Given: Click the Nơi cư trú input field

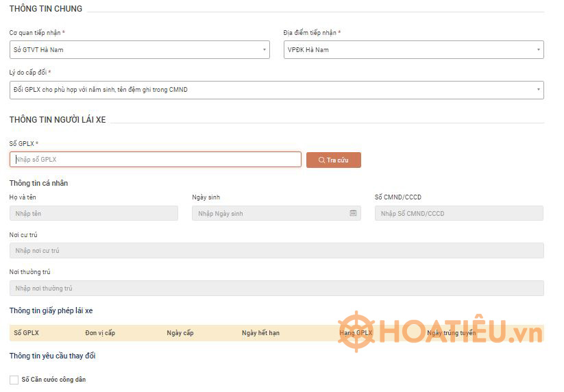Looking at the screenshot, I should pos(276,251).
